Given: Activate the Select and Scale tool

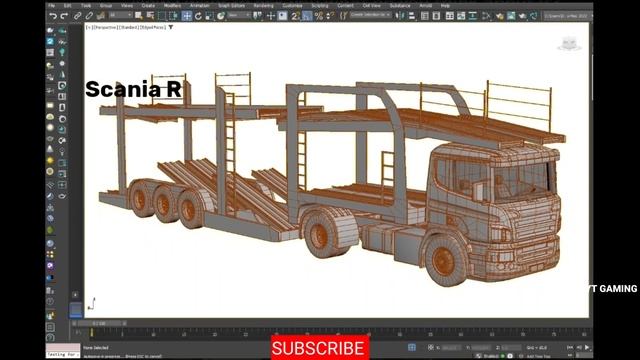Looking at the screenshot, I should (x=209, y=16).
